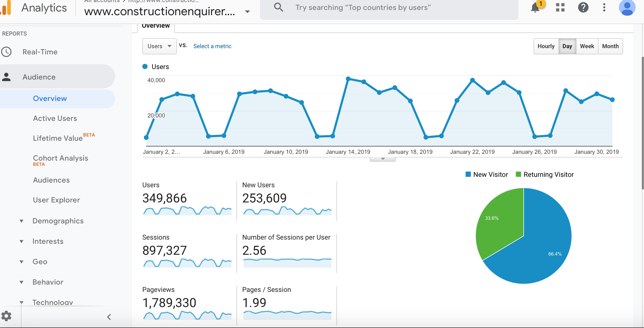644x328 pixels.
Task: Click the Pageviews sparkline
Action: [187, 315]
